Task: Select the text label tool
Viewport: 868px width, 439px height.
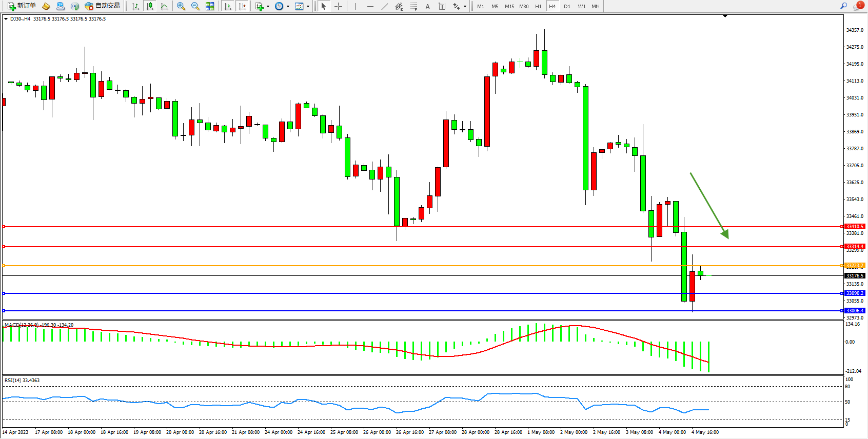Action: coord(442,6)
